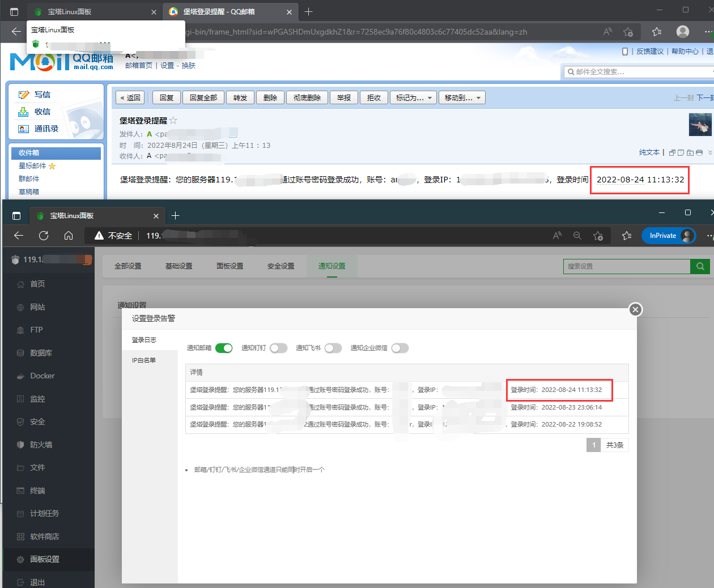Click the 回复 button

tap(167, 97)
